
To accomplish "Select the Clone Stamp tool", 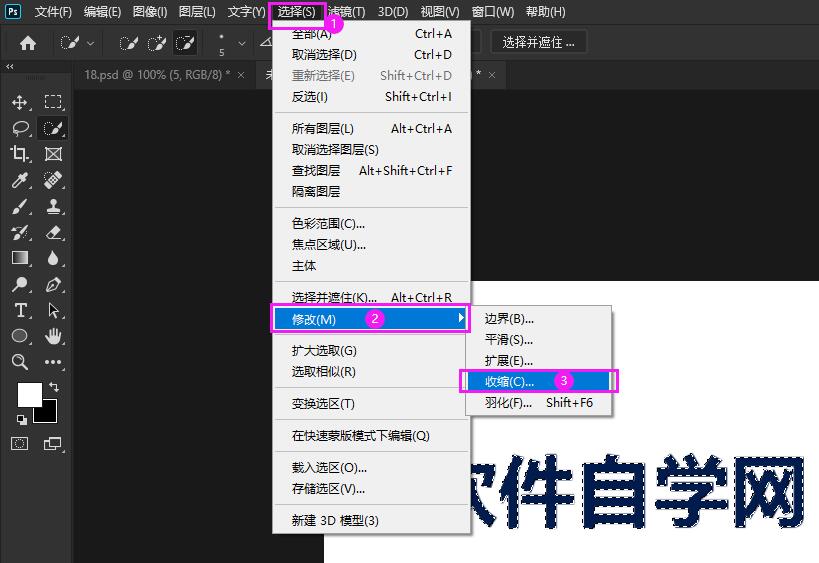I will pyautogui.click(x=53, y=206).
